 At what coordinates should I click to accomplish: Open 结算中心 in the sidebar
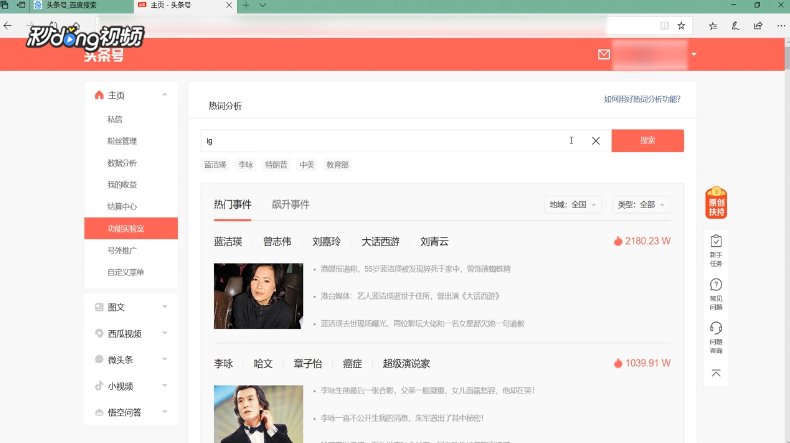point(122,206)
